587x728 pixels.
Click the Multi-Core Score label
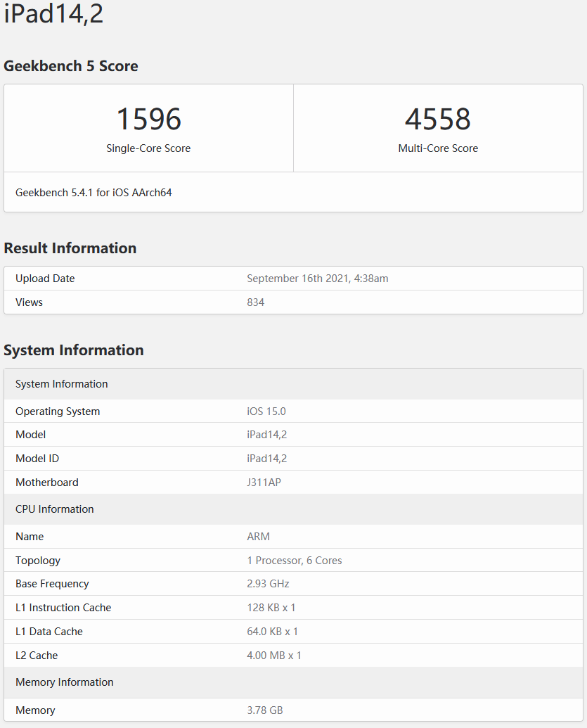pos(437,148)
